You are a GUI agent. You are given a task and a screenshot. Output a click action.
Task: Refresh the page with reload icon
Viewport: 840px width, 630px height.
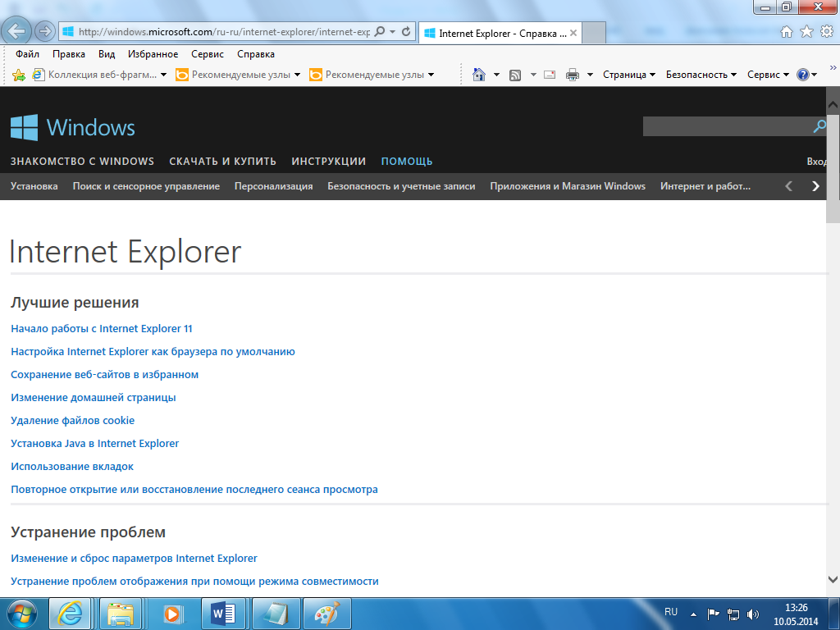pos(406,32)
